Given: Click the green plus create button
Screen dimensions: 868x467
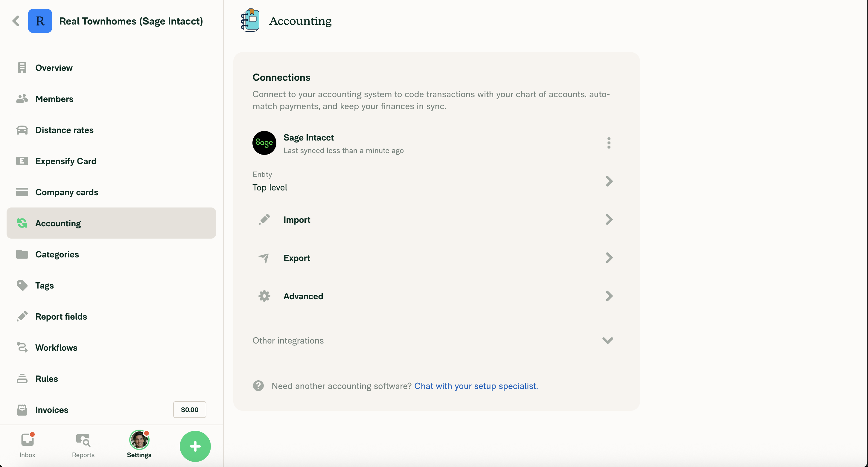Looking at the screenshot, I should 195,446.
